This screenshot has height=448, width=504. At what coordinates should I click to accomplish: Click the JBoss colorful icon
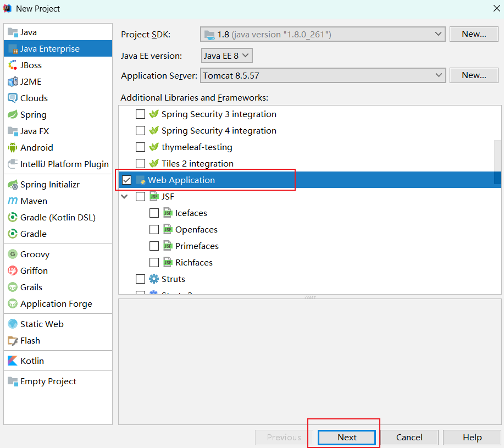tap(13, 65)
